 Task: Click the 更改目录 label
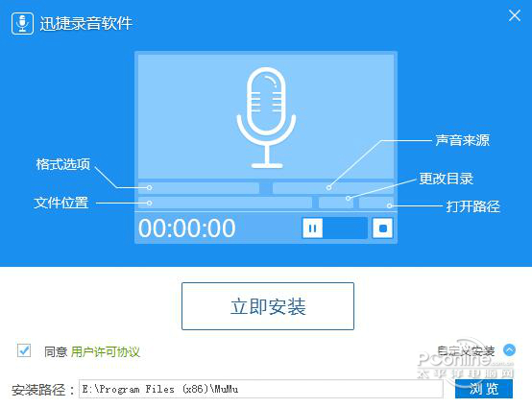pos(447,179)
